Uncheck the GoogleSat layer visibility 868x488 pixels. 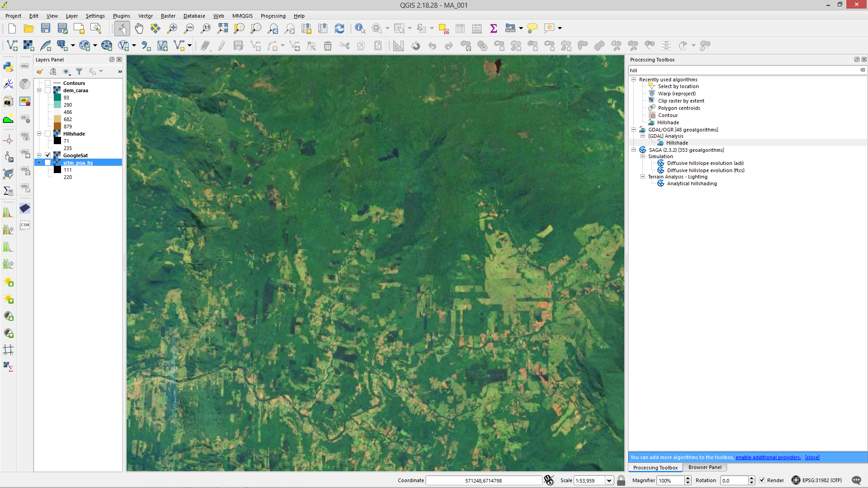48,155
